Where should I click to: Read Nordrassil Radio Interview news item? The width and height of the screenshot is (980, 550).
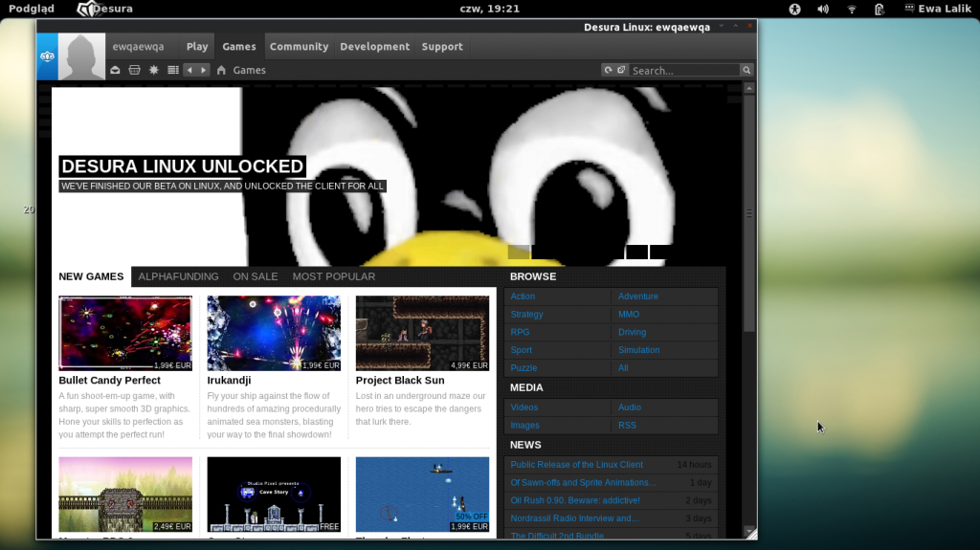coord(574,518)
